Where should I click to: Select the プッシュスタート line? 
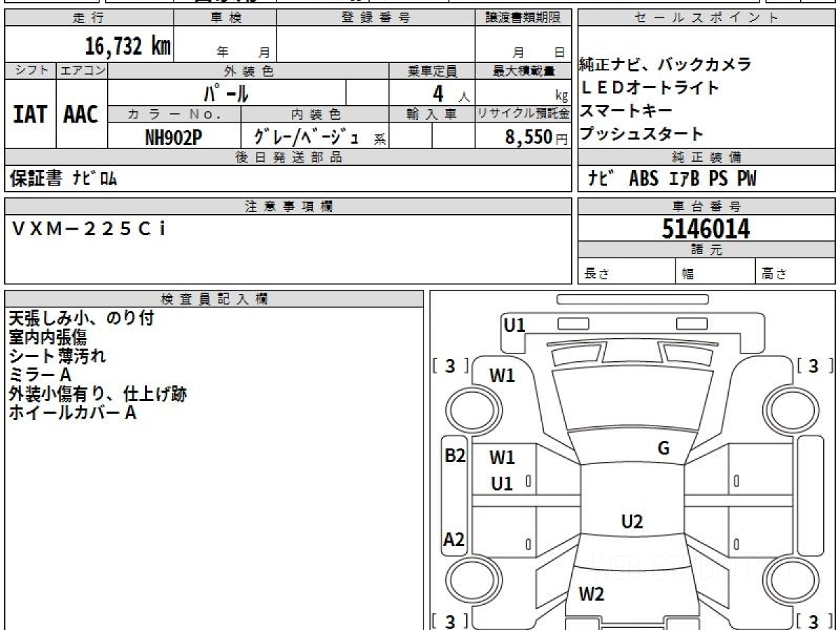(x=641, y=134)
